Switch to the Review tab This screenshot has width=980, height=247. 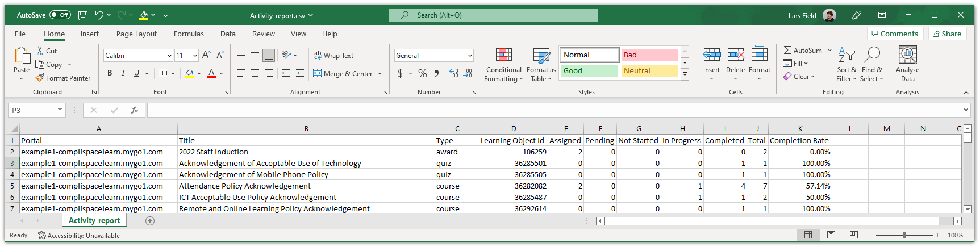pyautogui.click(x=264, y=34)
